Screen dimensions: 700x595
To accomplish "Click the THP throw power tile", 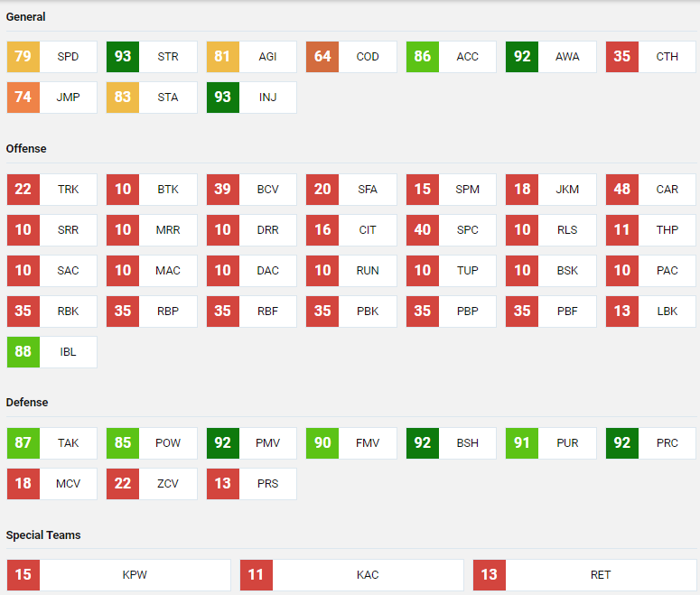I will (650, 230).
